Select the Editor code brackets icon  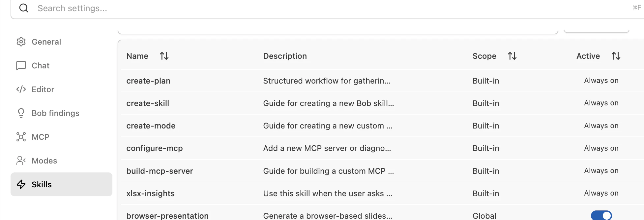point(21,89)
